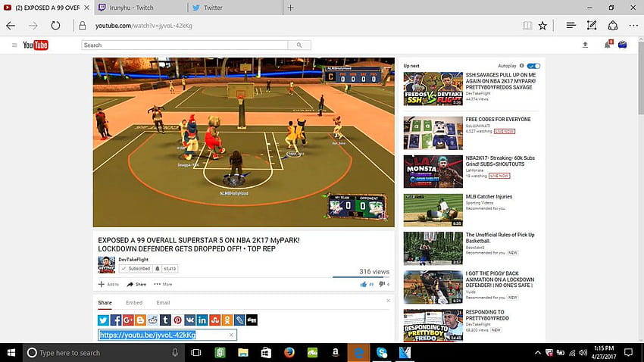Open a new browser tab
644x362 pixels.
point(290,8)
